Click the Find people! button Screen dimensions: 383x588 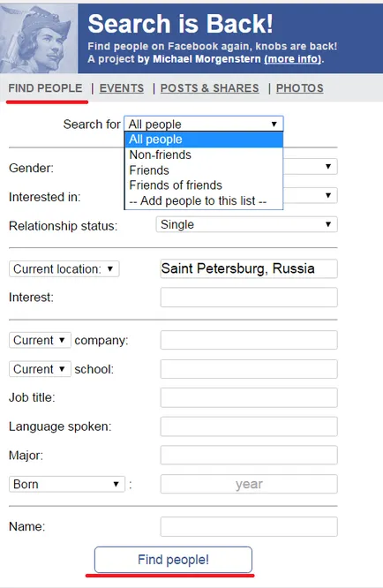coord(173,560)
